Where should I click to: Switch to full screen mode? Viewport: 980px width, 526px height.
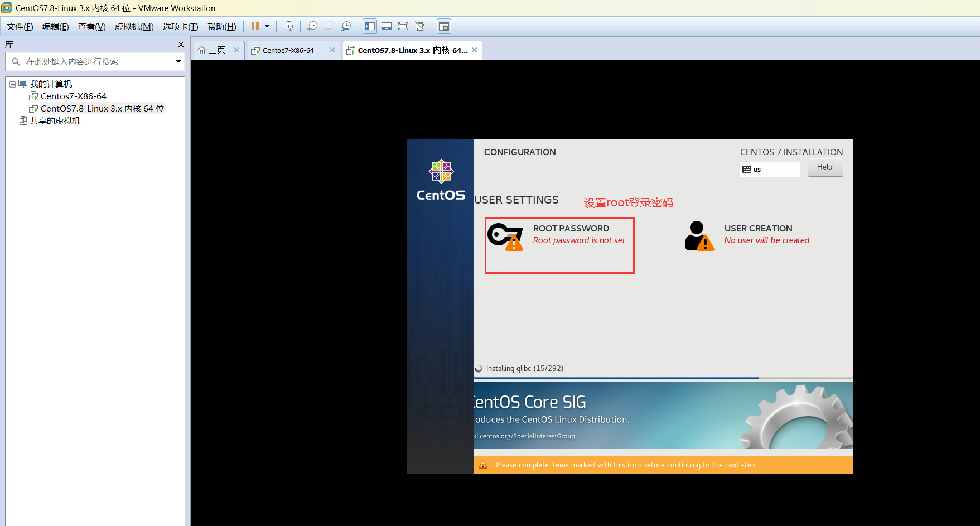[x=403, y=26]
